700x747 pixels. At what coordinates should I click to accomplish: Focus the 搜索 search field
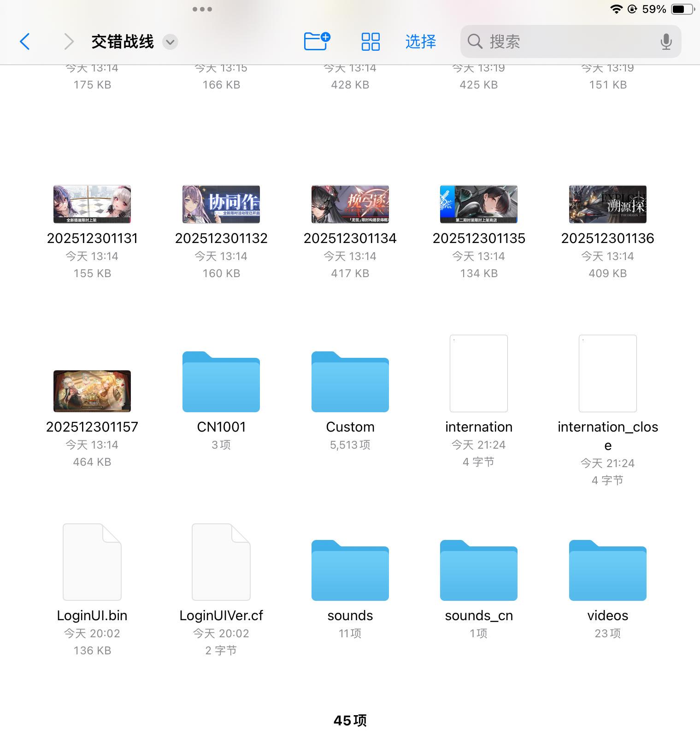[x=571, y=41]
